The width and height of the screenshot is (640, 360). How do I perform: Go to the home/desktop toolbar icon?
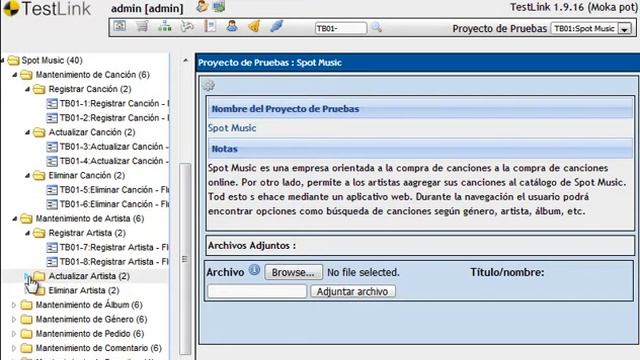[x=120, y=26]
